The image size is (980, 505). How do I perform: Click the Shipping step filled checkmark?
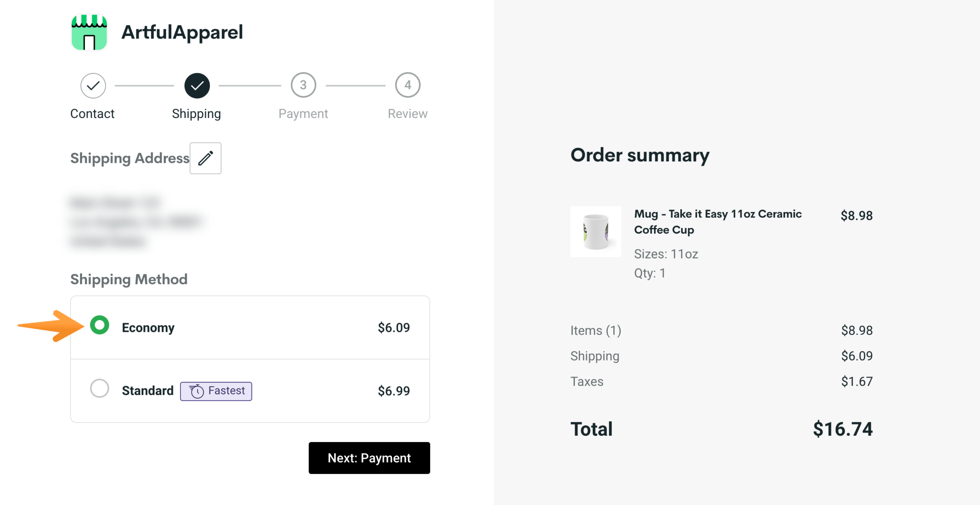[197, 85]
